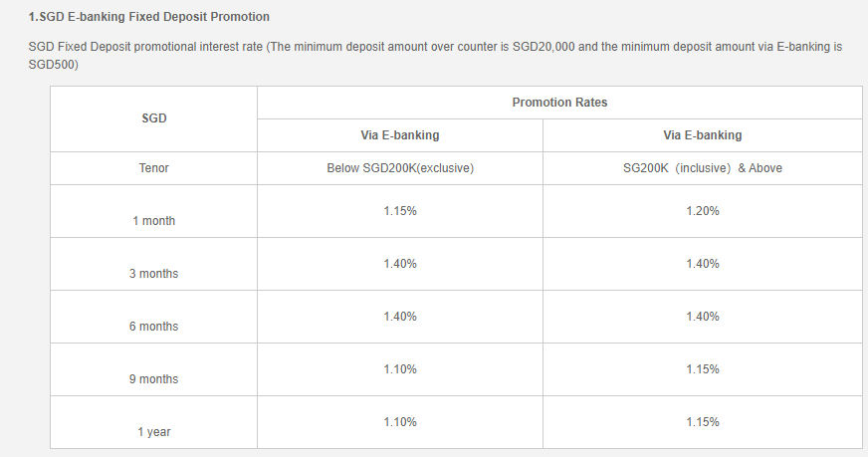Select the 1 month tenor row label
This screenshot has height=457, width=868.
(154, 221)
